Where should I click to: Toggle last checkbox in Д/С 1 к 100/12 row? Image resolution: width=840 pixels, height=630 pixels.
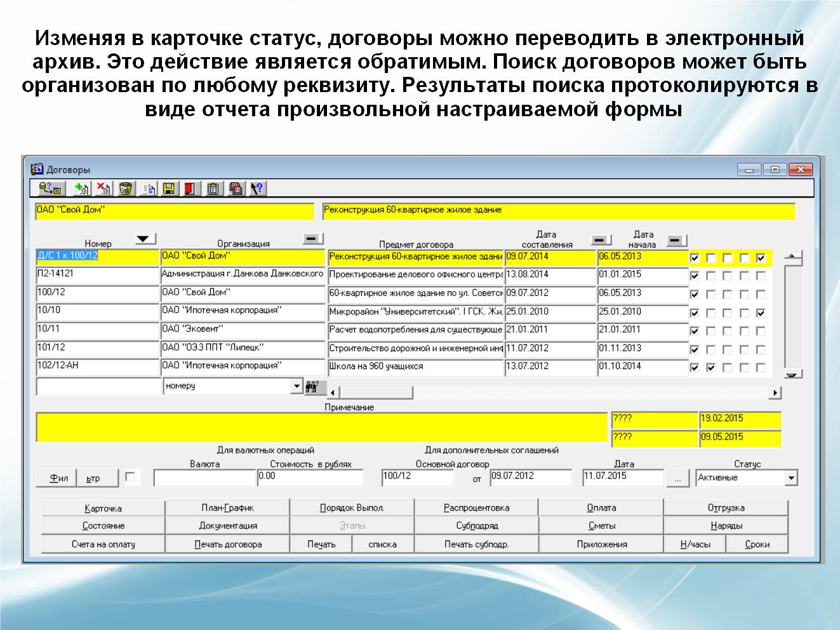(761, 258)
